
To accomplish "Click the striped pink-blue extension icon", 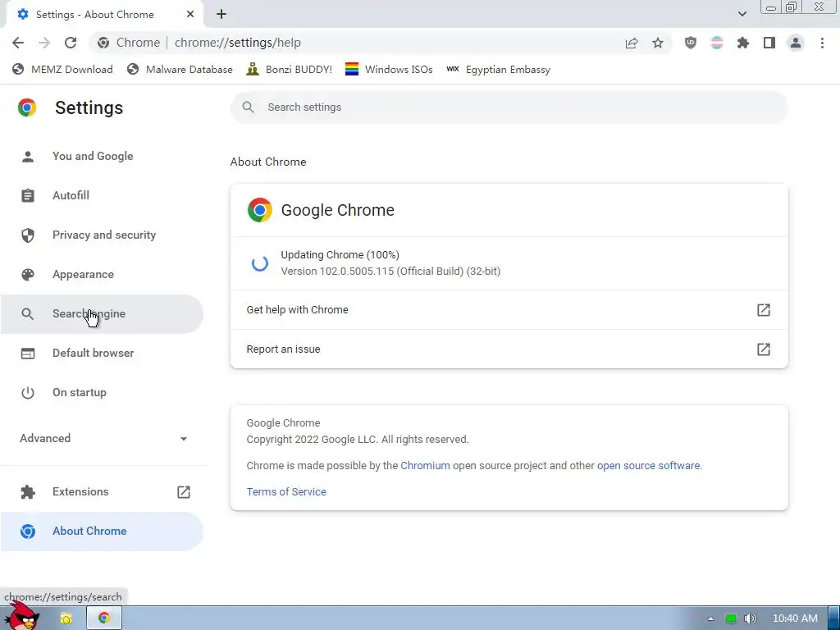I will click(x=717, y=43).
